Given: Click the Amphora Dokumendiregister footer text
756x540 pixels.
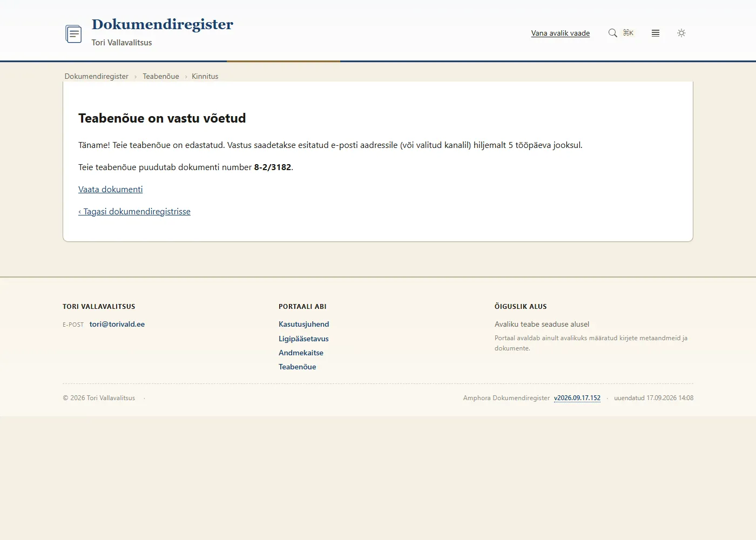Looking at the screenshot, I should [x=507, y=398].
